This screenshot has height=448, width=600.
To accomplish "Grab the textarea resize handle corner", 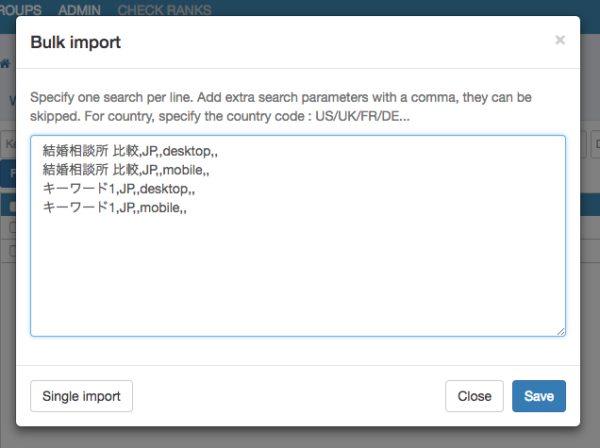I will click(x=560, y=331).
